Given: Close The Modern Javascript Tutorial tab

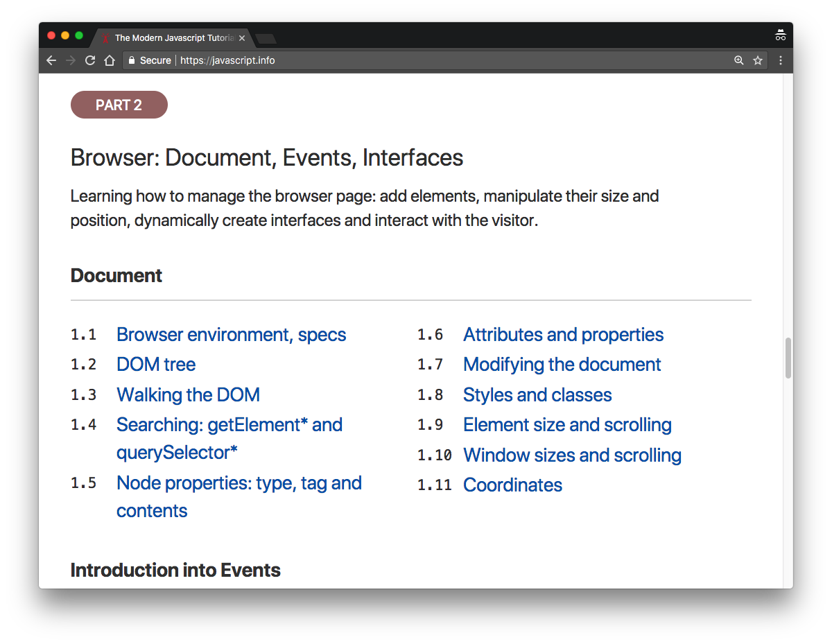Looking at the screenshot, I should [242, 38].
